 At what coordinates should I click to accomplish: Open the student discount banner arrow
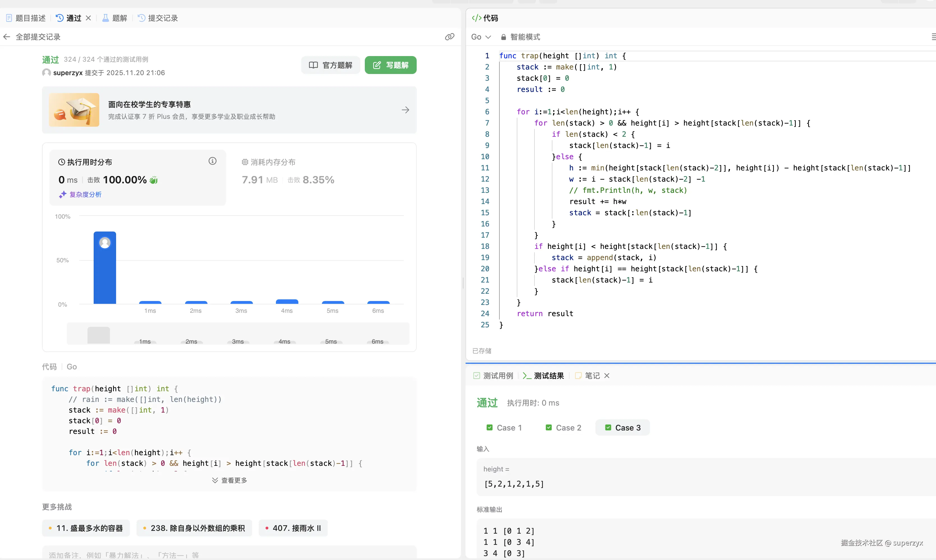405,110
